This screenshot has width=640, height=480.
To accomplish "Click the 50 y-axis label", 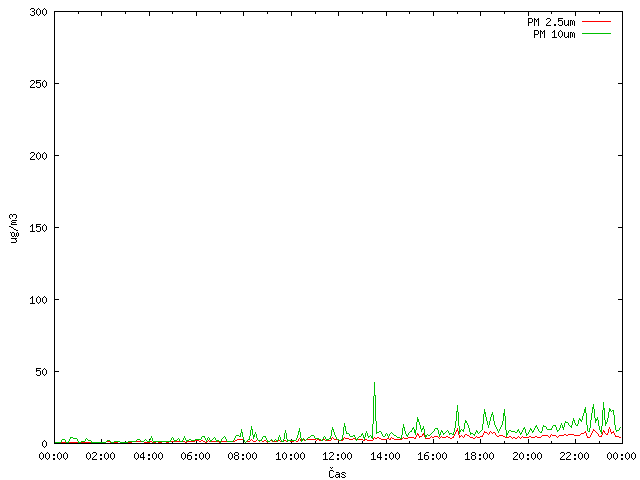I will tap(41, 372).
